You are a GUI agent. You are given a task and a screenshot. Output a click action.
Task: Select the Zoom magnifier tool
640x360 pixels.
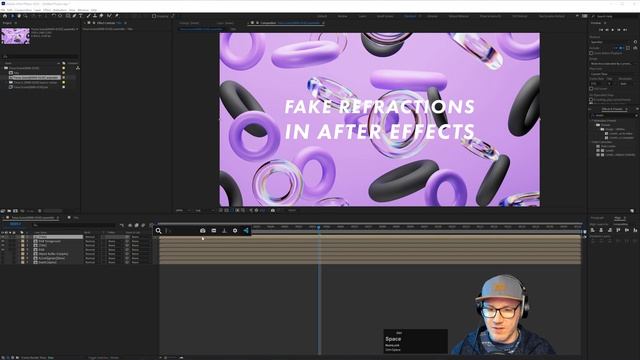tap(25, 16)
